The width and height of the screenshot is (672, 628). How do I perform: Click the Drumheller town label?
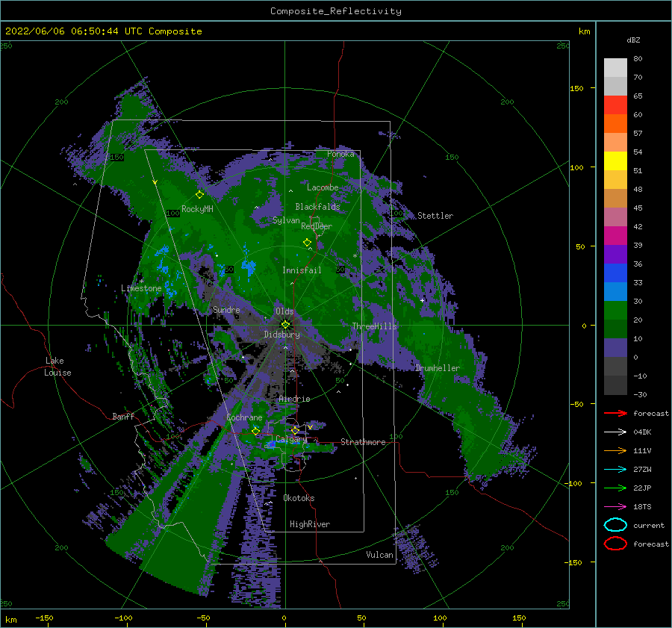(x=438, y=368)
